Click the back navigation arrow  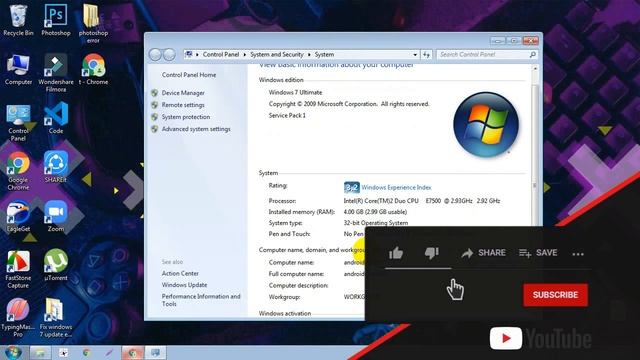pos(155,55)
